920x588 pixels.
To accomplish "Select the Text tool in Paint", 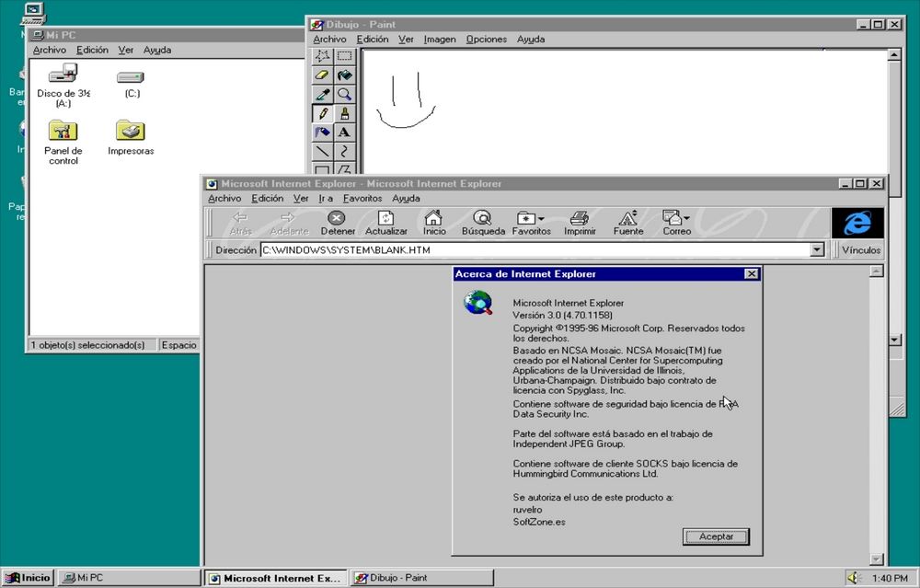I will [344, 132].
